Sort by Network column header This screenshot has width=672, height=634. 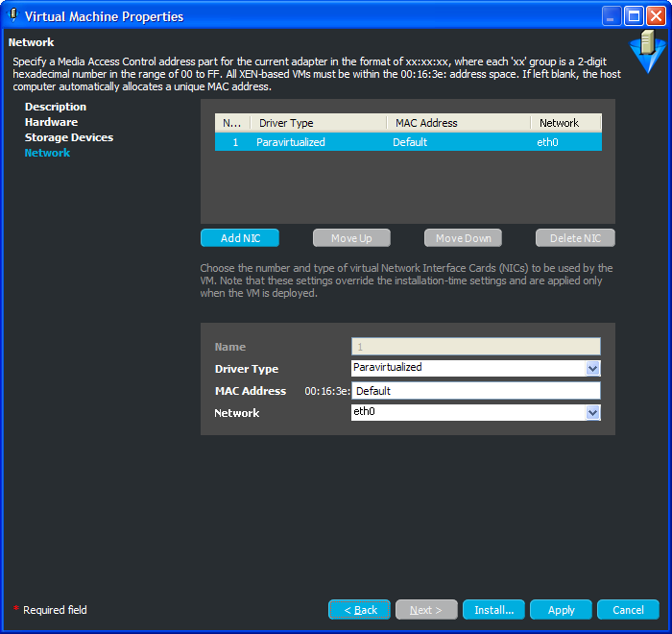tap(566, 123)
